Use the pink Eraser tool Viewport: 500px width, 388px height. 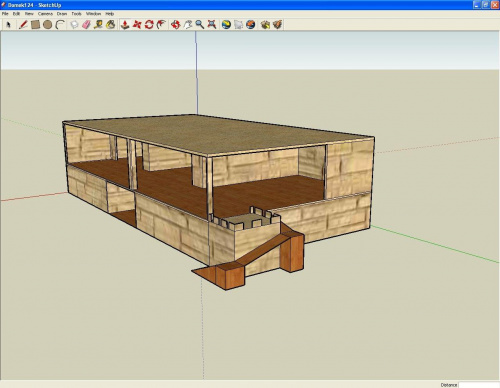(x=86, y=25)
